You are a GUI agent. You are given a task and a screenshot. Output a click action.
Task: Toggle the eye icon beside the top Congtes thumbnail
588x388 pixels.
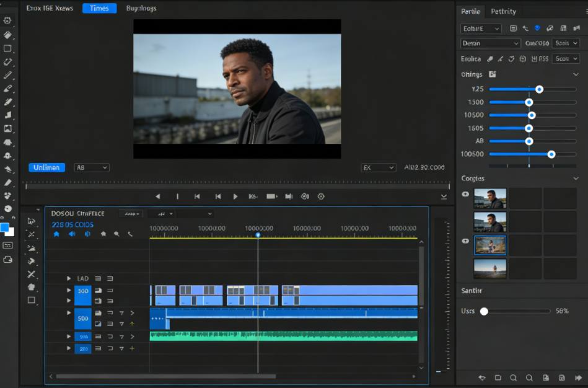point(465,194)
